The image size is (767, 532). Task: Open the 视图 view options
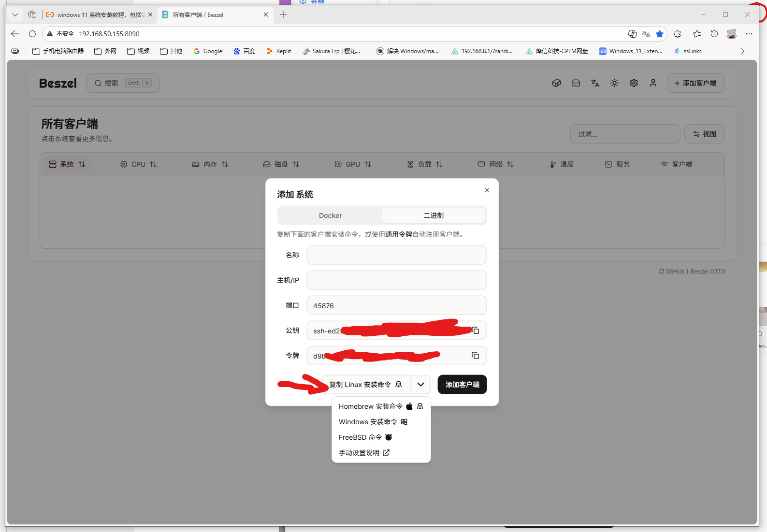(x=704, y=134)
